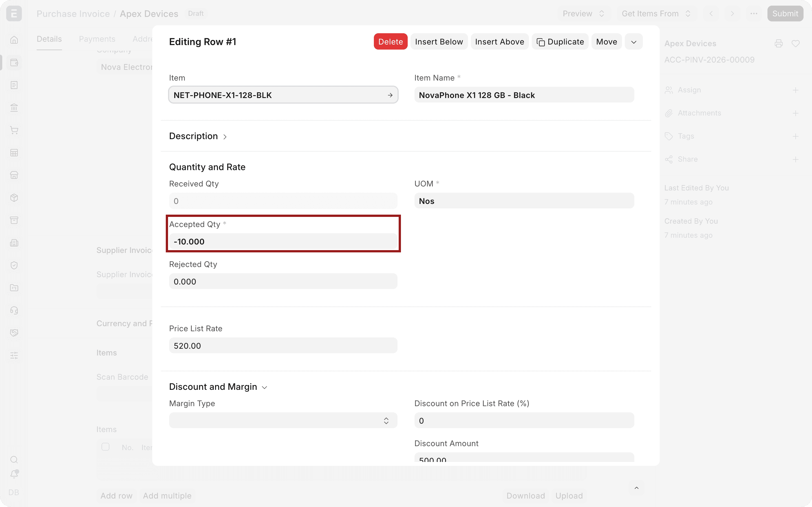Click the heart like icon

coord(796,44)
